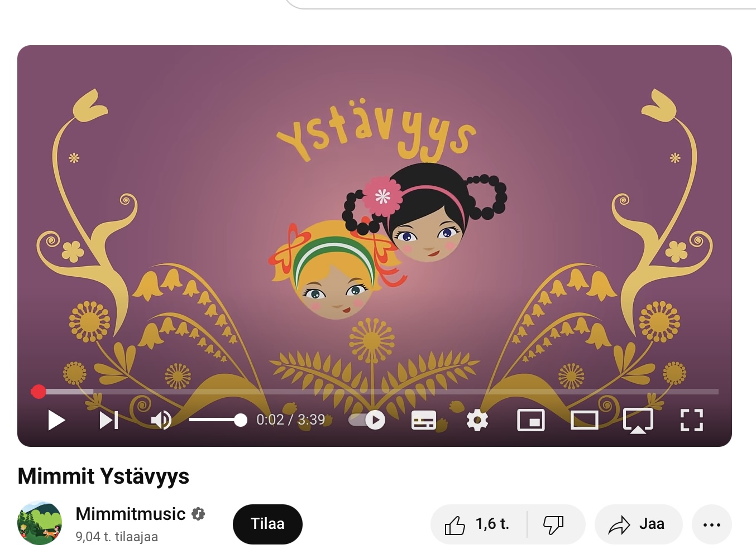Enable theater mode view
The height and width of the screenshot is (559, 756).
[x=585, y=420]
